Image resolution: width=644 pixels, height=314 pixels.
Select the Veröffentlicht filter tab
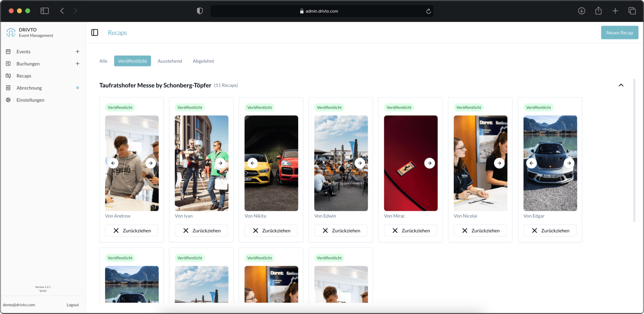tap(132, 61)
